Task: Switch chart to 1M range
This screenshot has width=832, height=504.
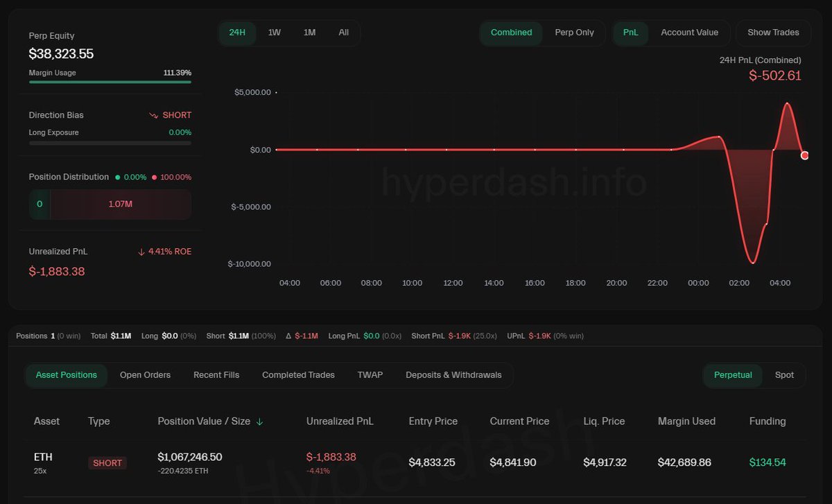Action: (x=309, y=33)
